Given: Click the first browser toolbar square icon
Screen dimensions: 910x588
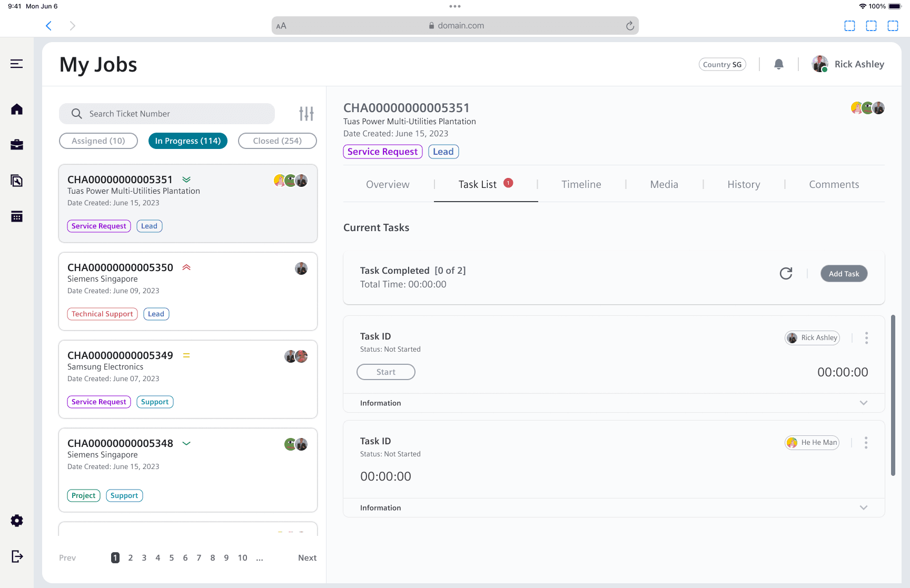Looking at the screenshot, I should coord(849,26).
